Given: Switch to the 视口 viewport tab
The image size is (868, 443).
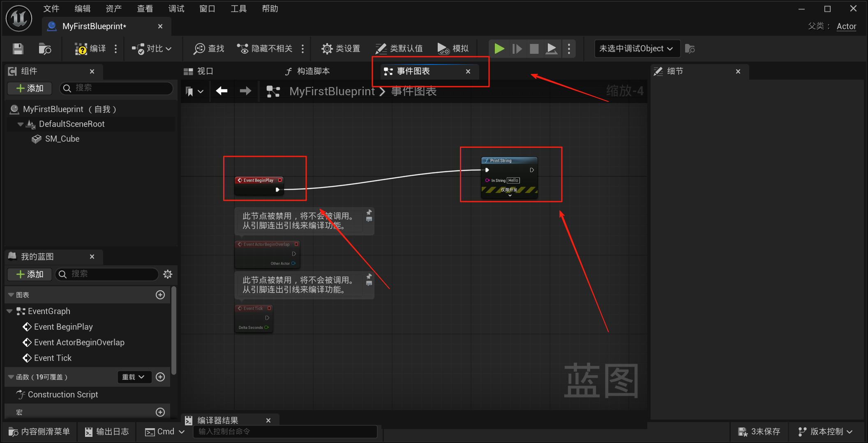Looking at the screenshot, I should point(199,71).
